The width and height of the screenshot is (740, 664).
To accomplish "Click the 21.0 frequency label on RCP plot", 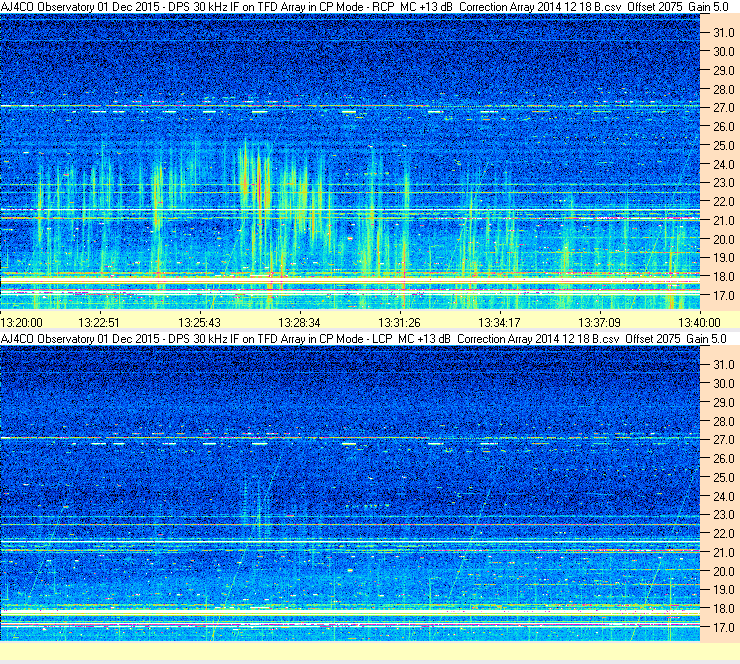I will coord(723,220).
